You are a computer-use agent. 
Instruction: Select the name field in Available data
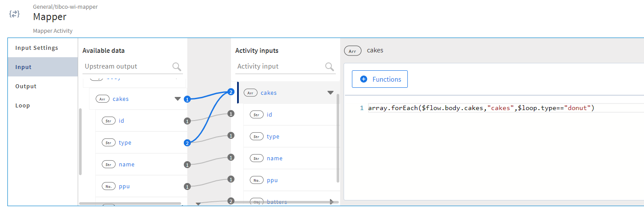[127, 164]
